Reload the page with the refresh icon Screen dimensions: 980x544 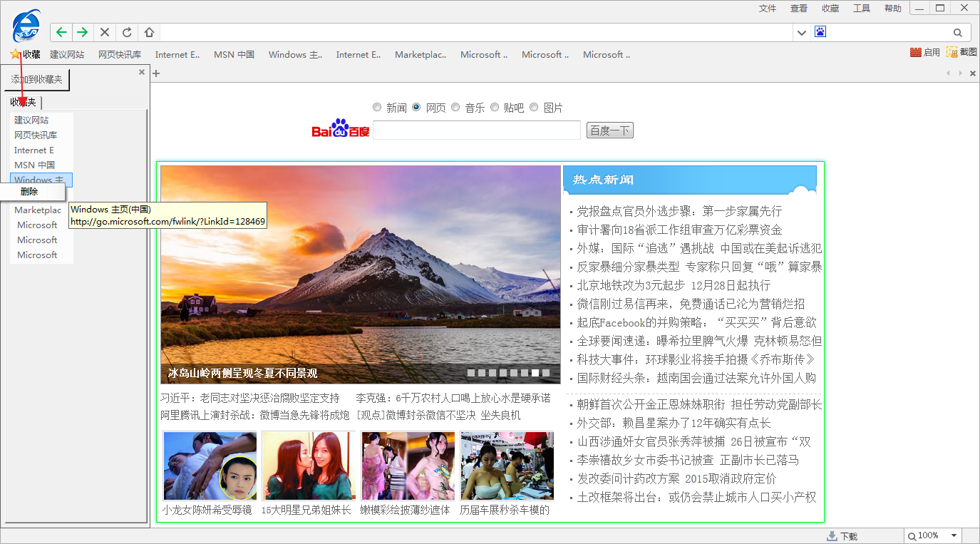coord(127,32)
